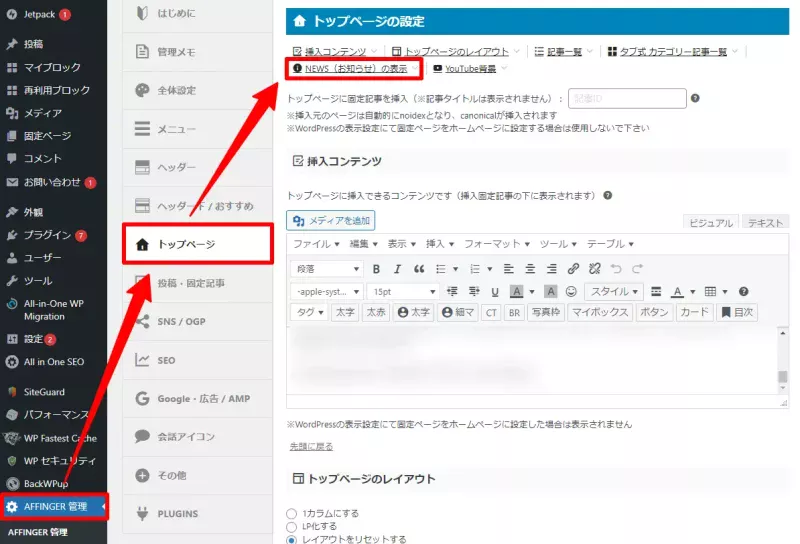Insert マイボックス via toolbar button

pos(599,312)
